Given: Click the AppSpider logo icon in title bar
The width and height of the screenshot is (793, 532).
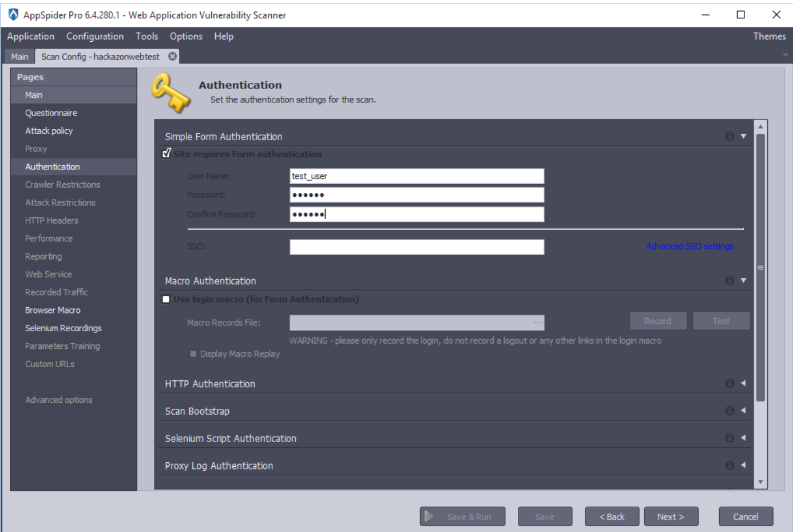Looking at the screenshot, I should coord(13,15).
